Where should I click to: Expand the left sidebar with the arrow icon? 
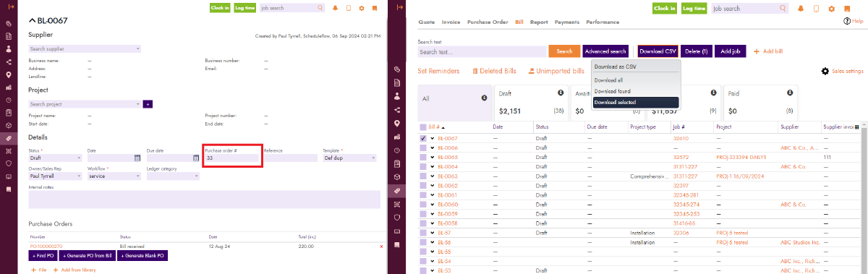pos(11,7)
